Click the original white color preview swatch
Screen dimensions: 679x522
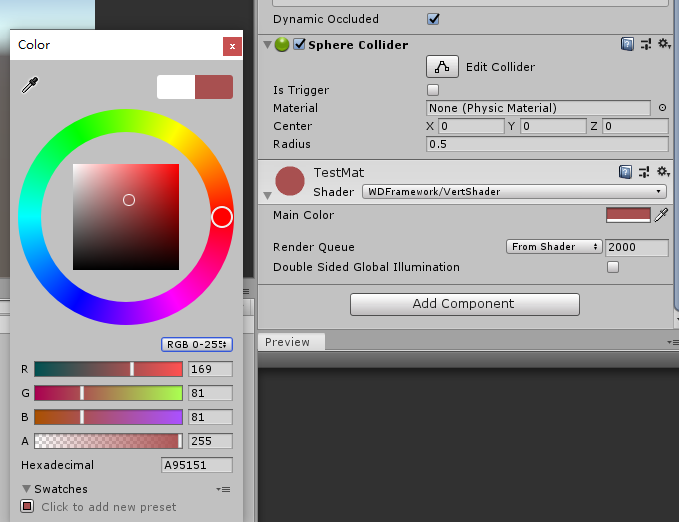click(x=176, y=87)
